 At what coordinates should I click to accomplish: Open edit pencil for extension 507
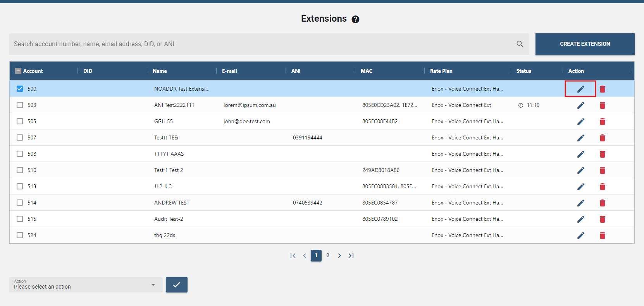point(580,138)
